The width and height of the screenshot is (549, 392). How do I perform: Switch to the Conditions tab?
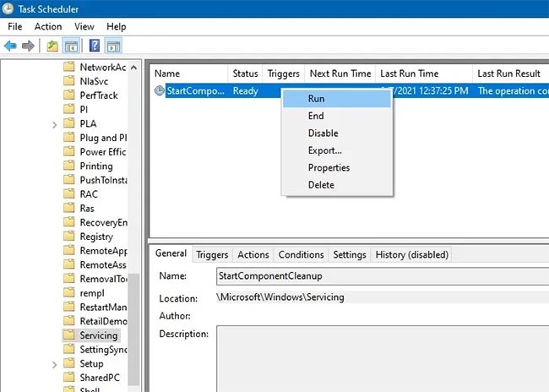301,254
